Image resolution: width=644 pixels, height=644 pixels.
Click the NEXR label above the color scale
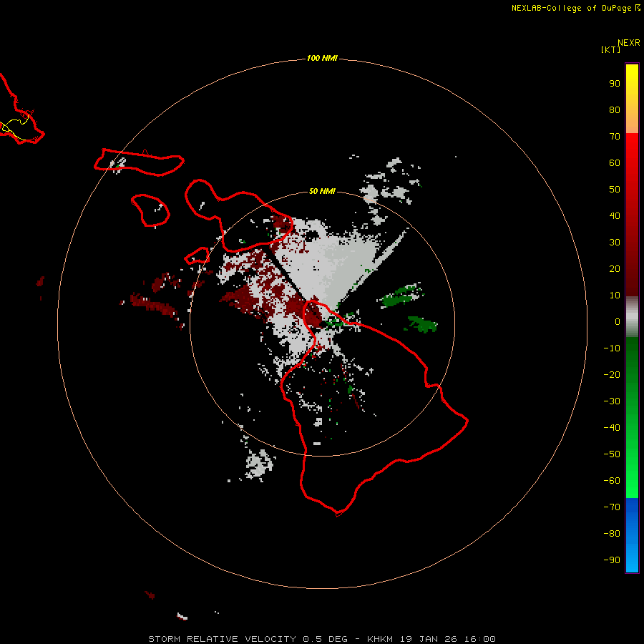tap(628, 43)
